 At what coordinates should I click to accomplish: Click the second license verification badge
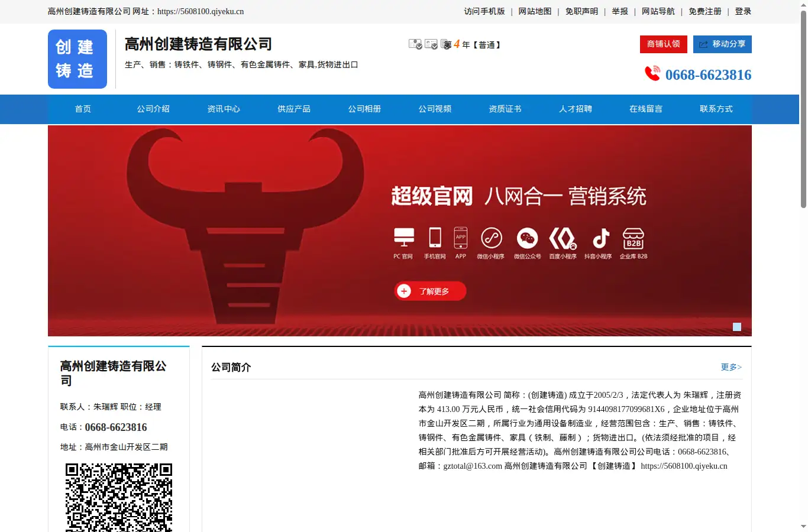pos(431,44)
